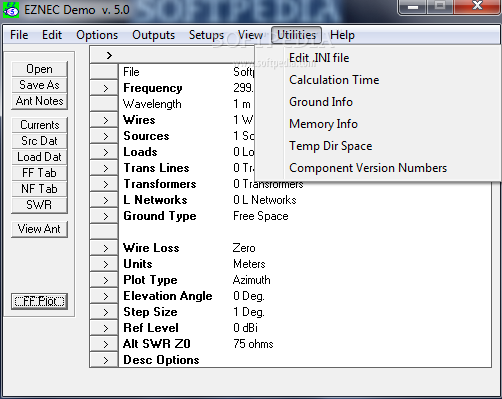Click arrow button beside Transformers
The height and width of the screenshot is (399, 502).
(104, 184)
